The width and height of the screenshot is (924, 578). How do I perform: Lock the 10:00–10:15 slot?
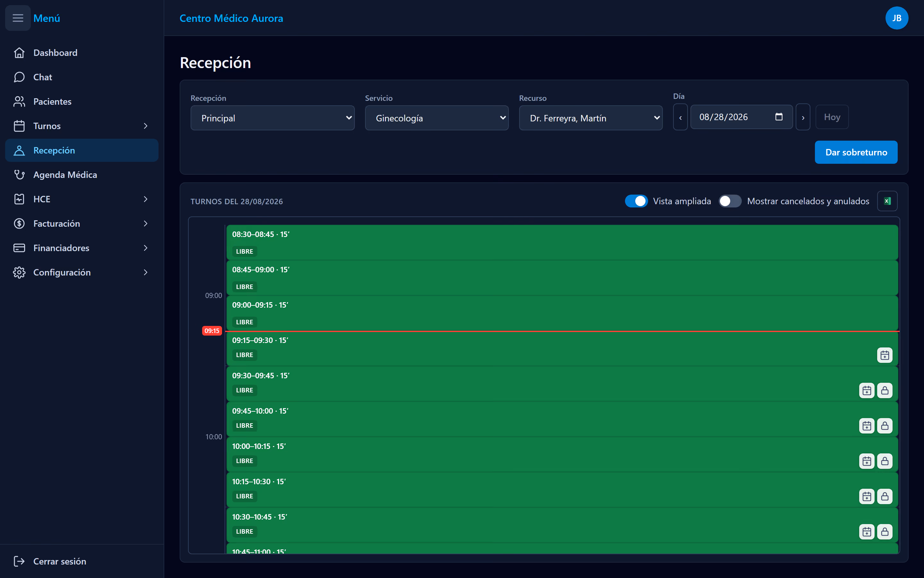click(x=884, y=461)
